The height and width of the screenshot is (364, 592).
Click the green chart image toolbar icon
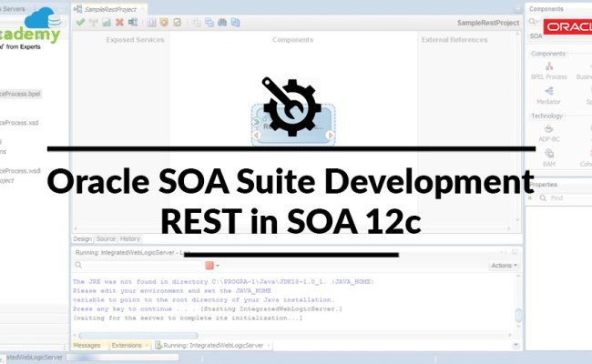coord(107,23)
